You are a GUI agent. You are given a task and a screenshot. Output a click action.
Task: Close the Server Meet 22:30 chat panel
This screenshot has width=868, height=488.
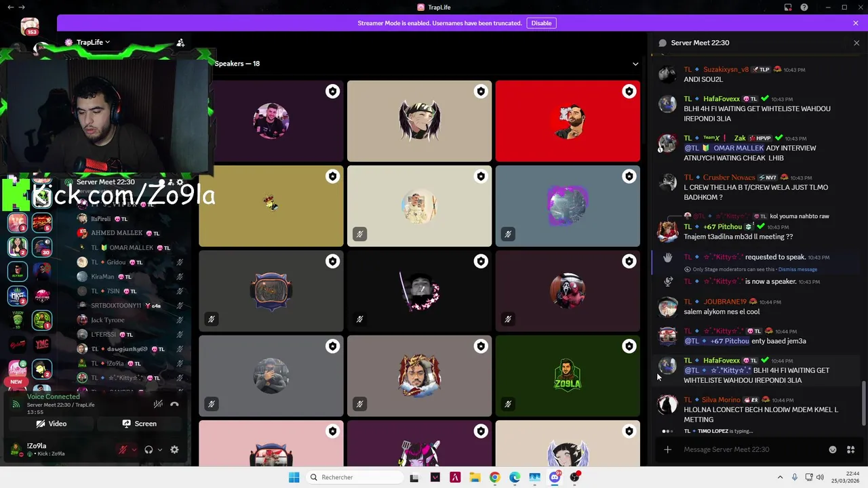pos(856,43)
